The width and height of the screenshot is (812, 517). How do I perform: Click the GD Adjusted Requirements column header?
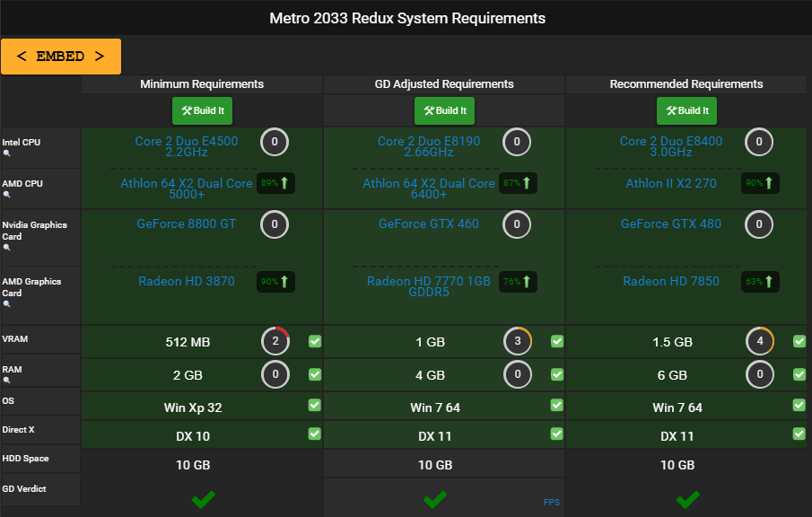(444, 83)
